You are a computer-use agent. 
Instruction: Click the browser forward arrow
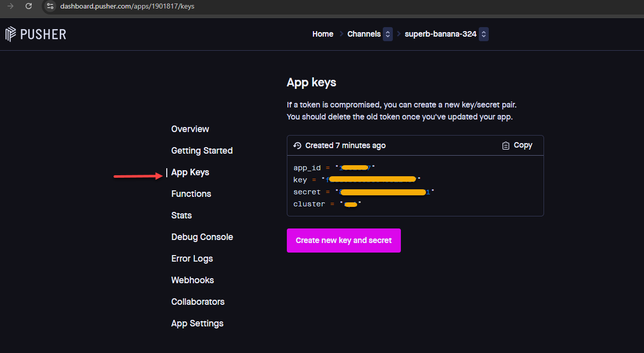pos(11,6)
